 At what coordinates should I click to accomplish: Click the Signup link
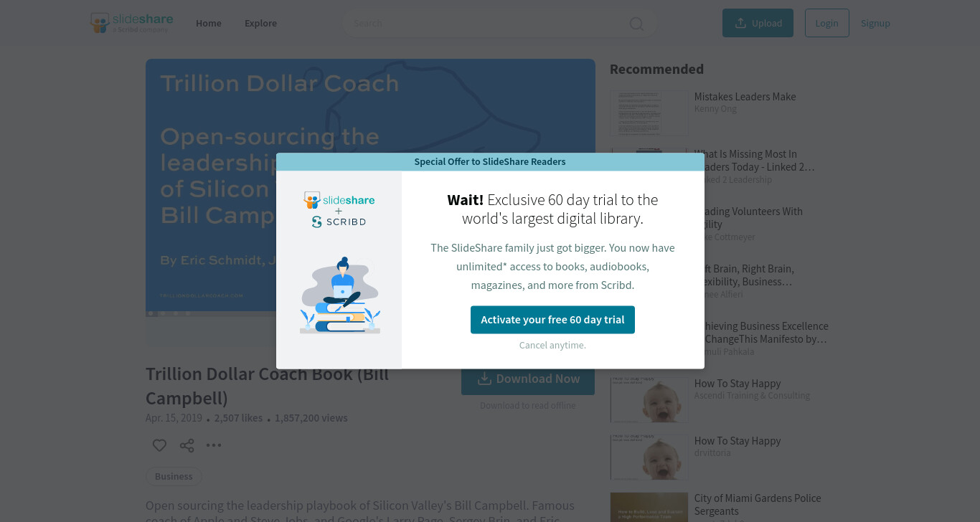tap(875, 23)
